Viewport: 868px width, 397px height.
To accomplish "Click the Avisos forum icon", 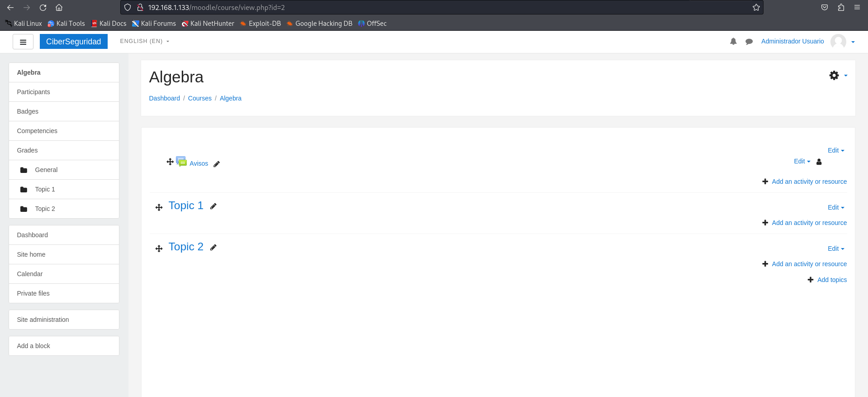I will pyautogui.click(x=181, y=162).
